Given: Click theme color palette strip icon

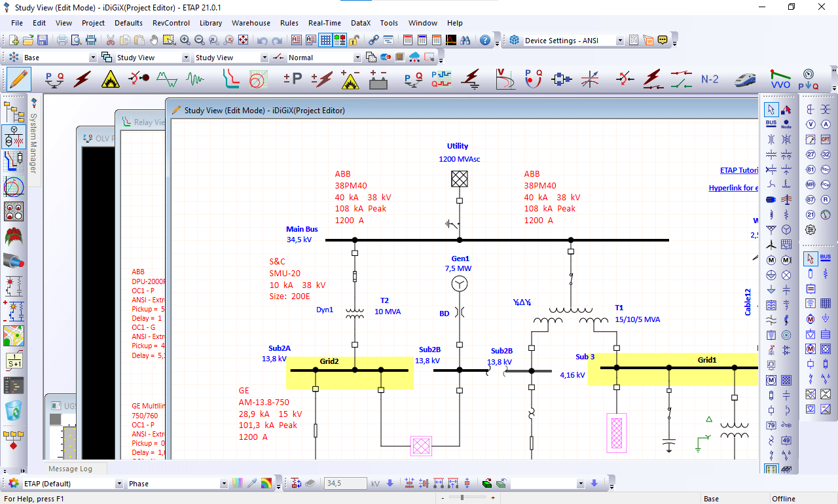Looking at the screenshot, I should [x=238, y=484].
